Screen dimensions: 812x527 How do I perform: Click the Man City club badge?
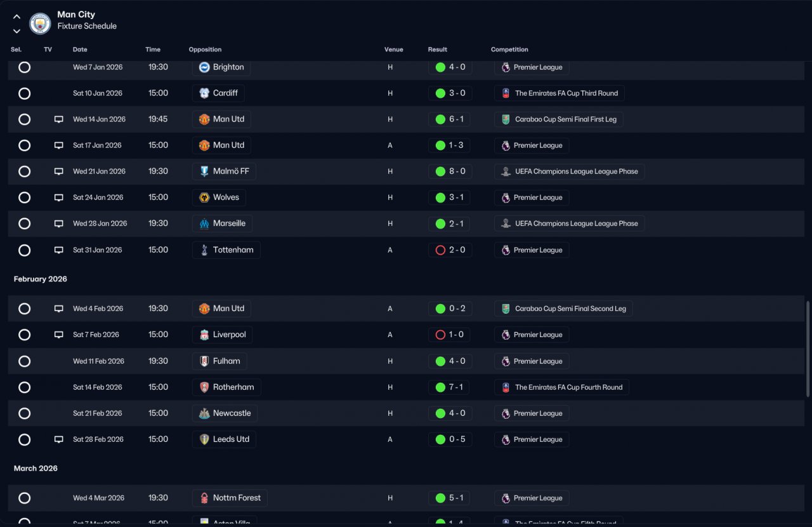[x=40, y=23]
